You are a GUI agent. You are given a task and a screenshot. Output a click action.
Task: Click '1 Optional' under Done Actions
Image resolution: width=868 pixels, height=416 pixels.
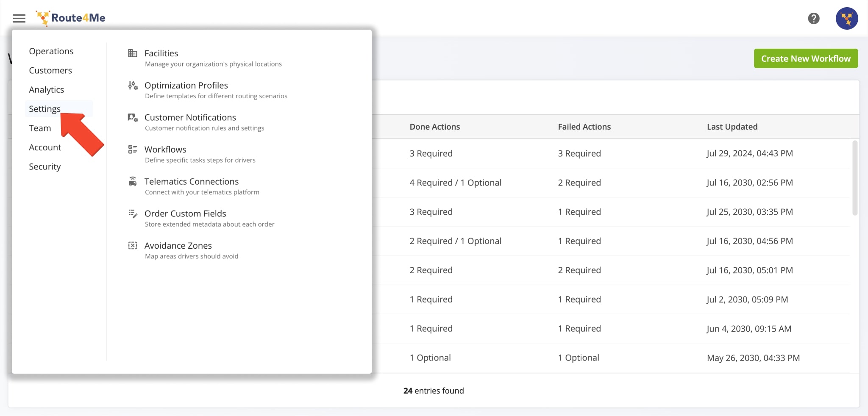[430, 358]
